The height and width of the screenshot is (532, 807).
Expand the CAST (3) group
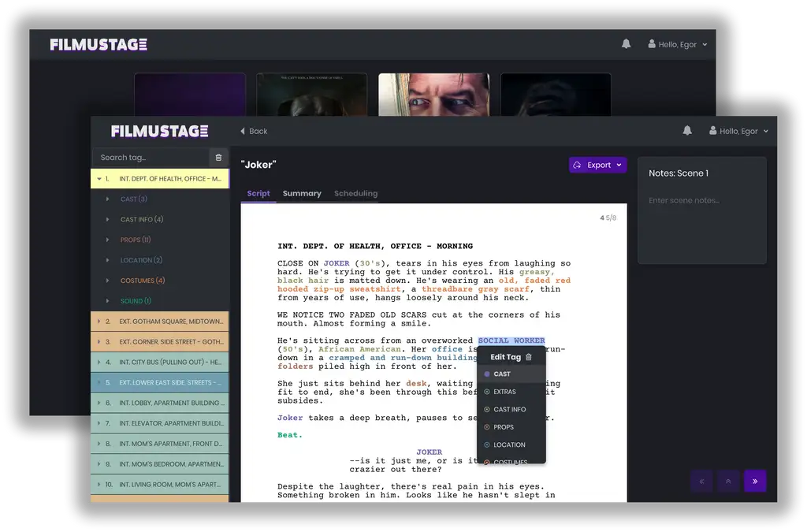(x=107, y=199)
